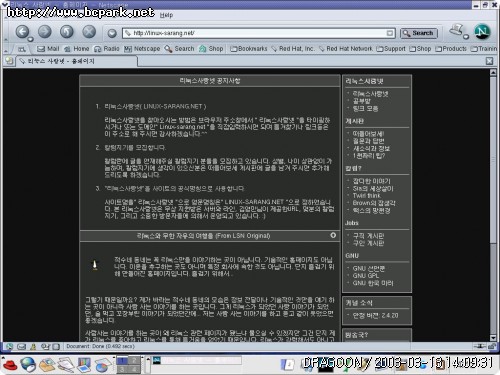Open the 질문과 답변 sidebar link

click(369, 141)
